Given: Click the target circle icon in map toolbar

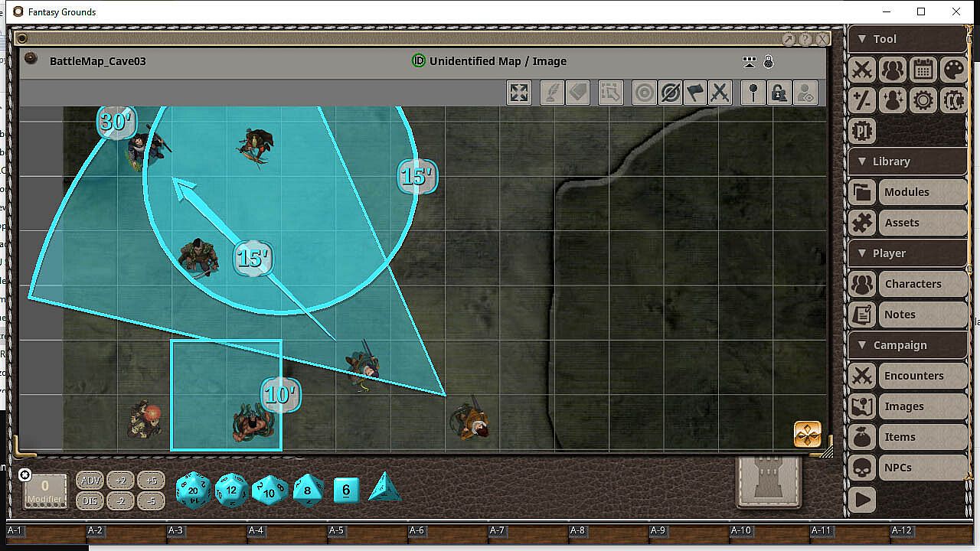Looking at the screenshot, I should tap(645, 93).
